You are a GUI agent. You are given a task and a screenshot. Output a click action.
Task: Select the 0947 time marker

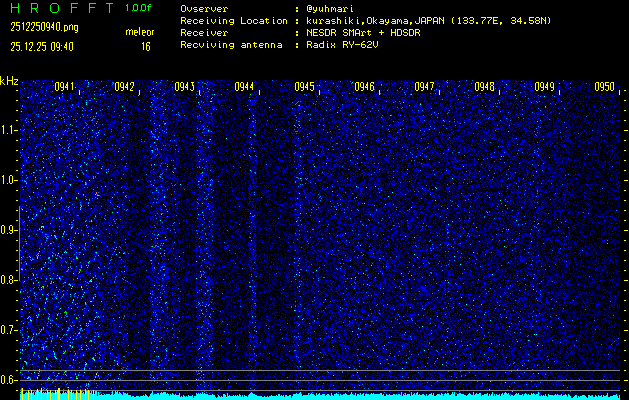click(x=425, y=87)
